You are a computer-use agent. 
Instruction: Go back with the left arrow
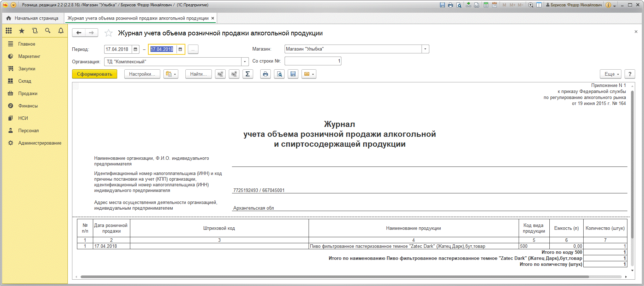pyautogui.click(x=79, y=33)
